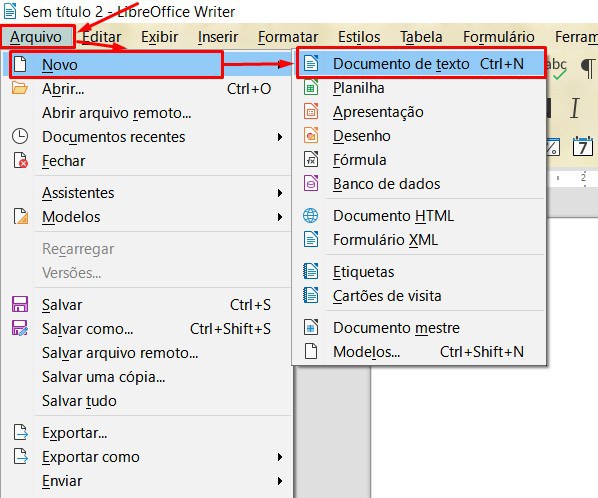Create a new Planilha

coord(420,88)
